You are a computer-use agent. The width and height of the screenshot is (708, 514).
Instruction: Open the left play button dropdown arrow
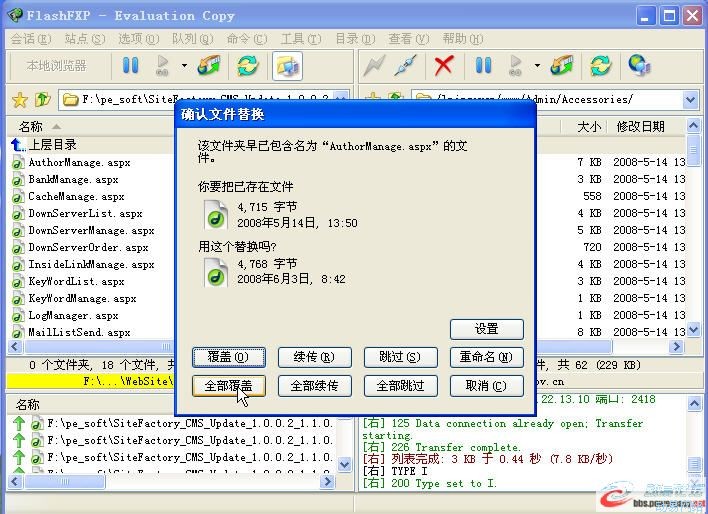184,66
